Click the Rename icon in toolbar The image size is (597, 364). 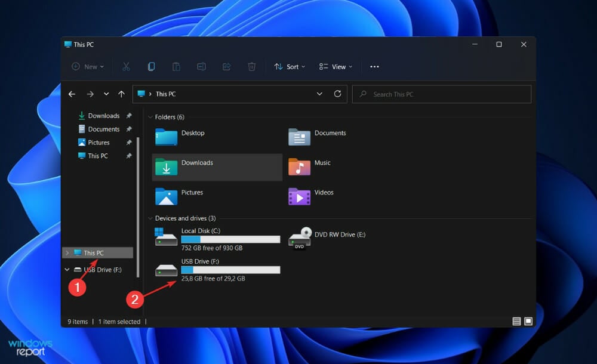201,67
